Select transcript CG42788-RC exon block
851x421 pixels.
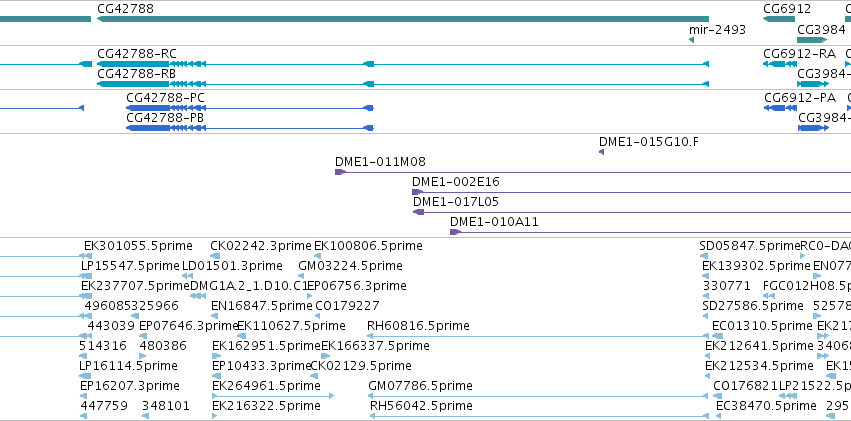(x=132, y=64)
